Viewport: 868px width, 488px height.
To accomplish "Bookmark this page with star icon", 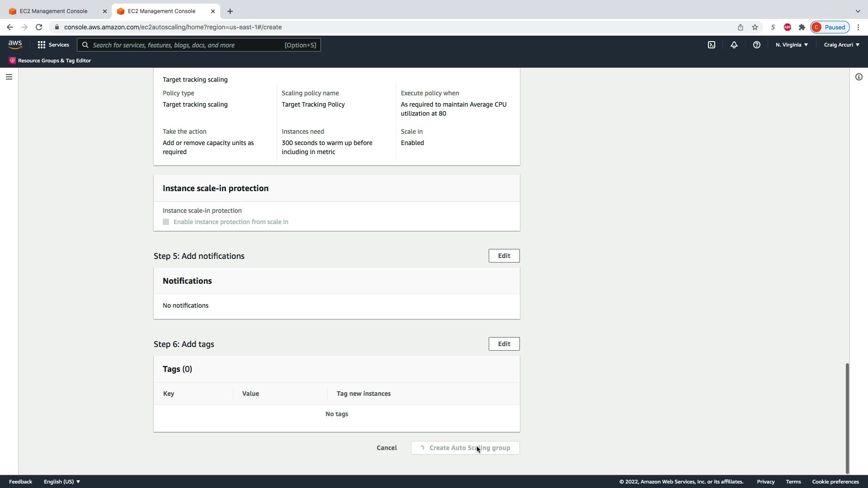I will point(755,27).
